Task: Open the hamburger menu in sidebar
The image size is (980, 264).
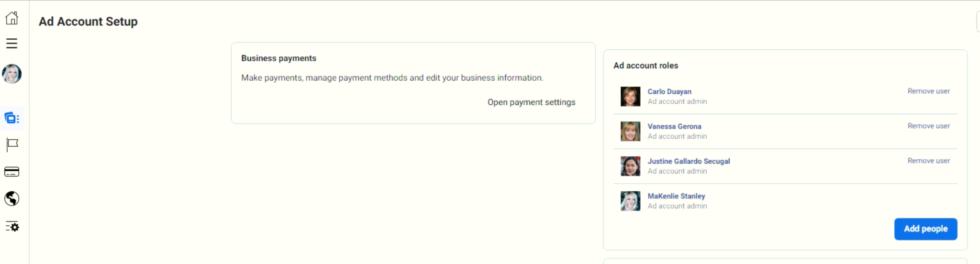Action: tap(12, 44)
